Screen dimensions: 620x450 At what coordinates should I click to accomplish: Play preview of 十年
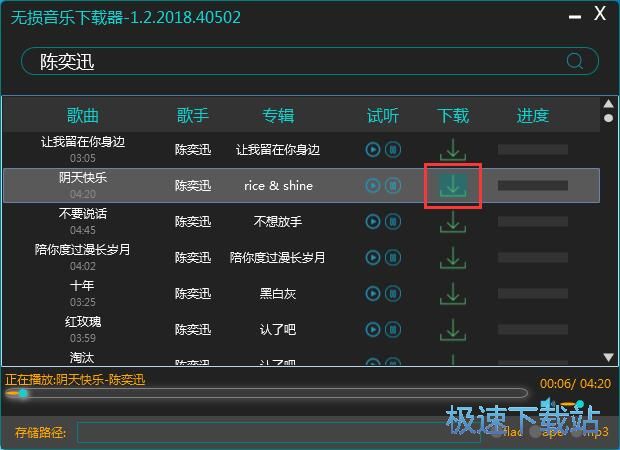[373, 294]
